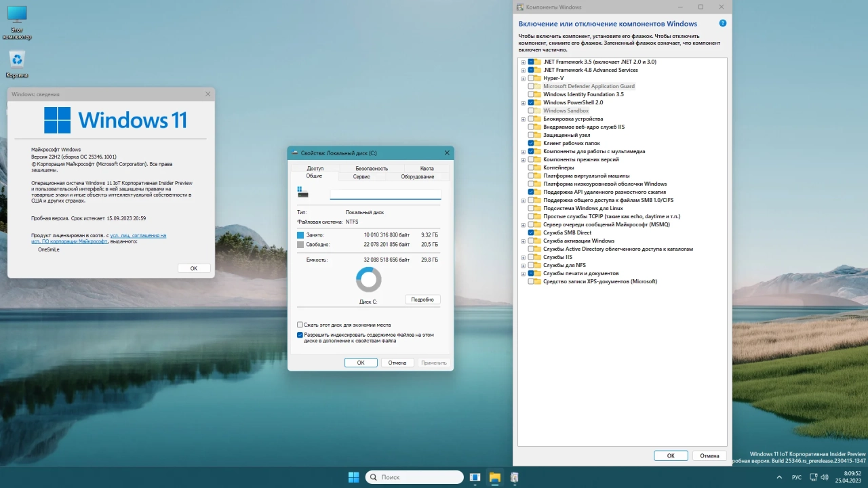Click Отмена in disk properties dialog

(397, 363)
